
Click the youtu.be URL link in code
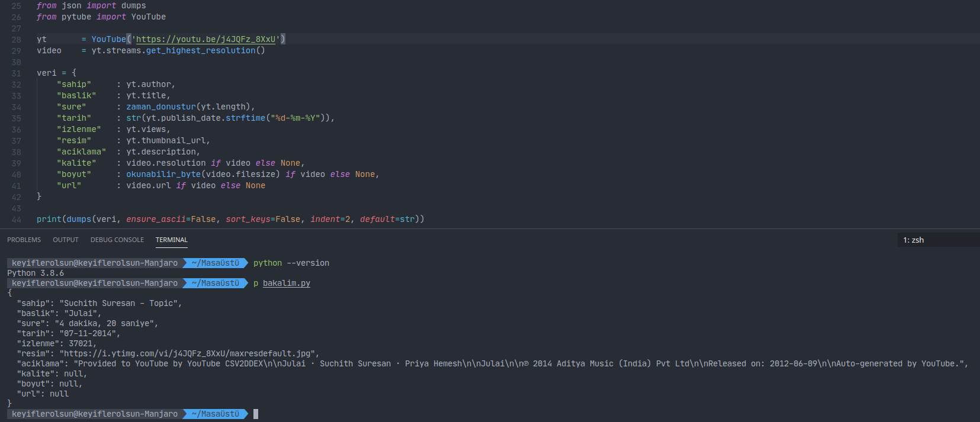(x=206, y=39)
